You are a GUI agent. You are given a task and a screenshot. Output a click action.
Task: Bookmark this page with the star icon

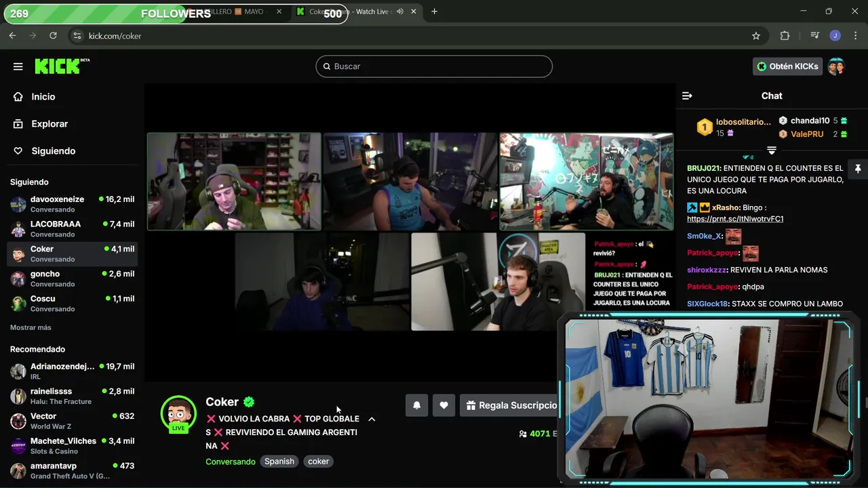(756, 36)
